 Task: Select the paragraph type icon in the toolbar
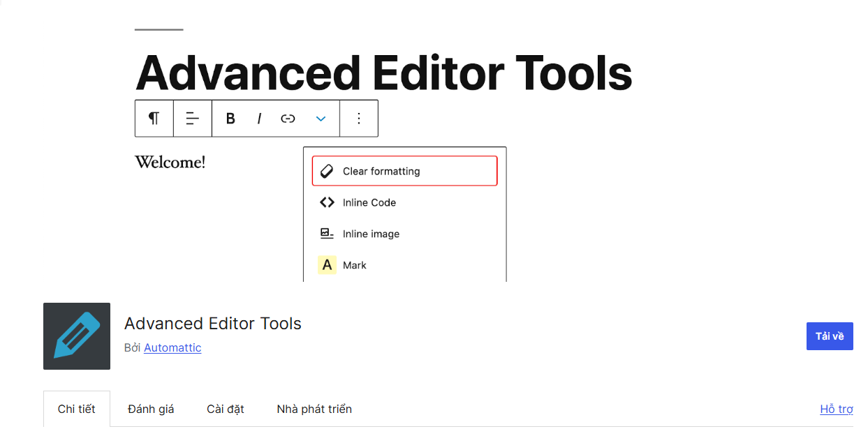click(x=154, y=118)
